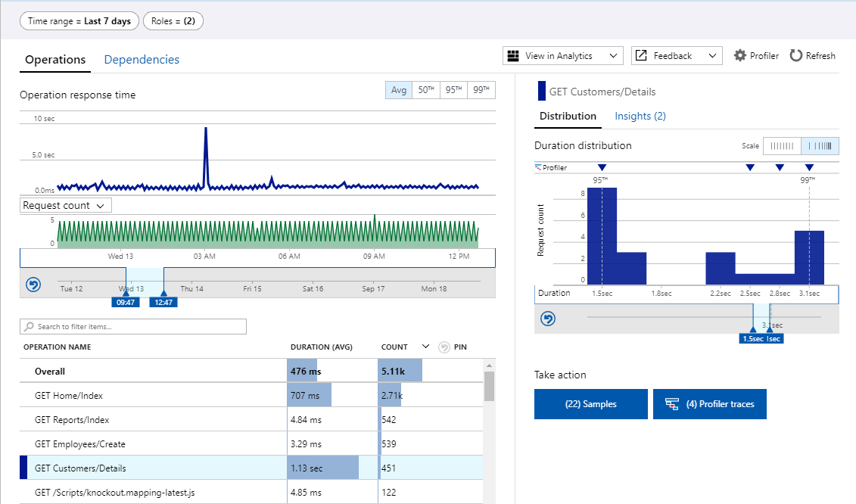856x504 pixels.
Task: Reset the duration distribution zoom icon
Action: click(x=548, y=319)
